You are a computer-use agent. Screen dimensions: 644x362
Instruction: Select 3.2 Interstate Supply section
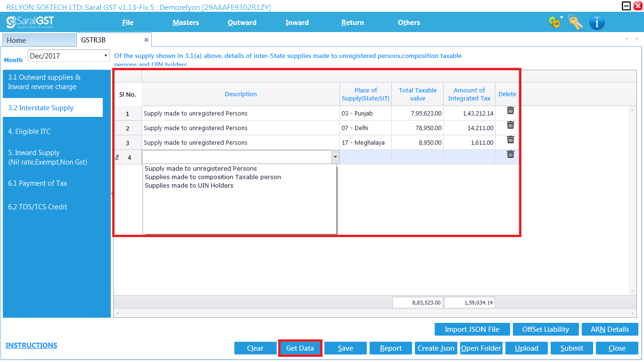coord(53,107)
